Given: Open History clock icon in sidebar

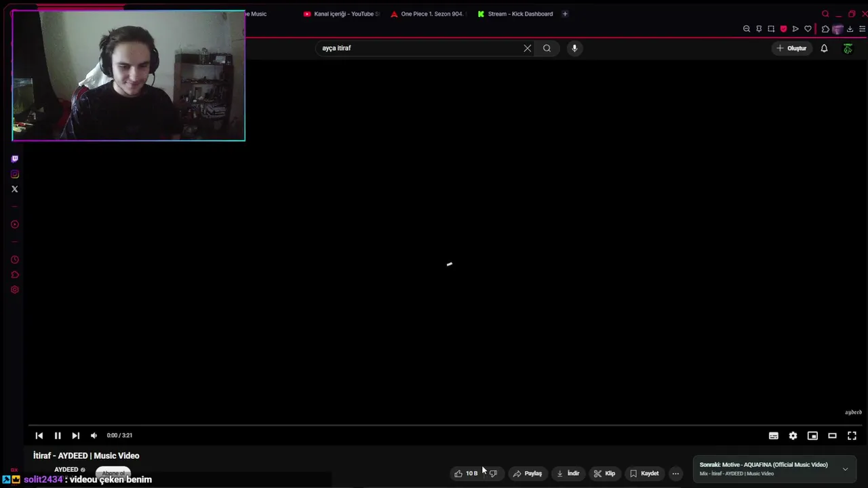Looking at the screenshot, I should tap(15, 260).
